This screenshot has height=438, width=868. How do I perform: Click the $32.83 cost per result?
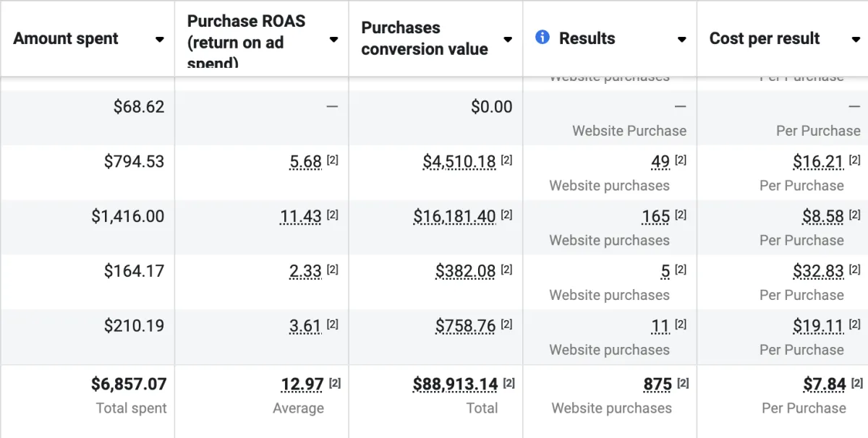pos(818,272)
